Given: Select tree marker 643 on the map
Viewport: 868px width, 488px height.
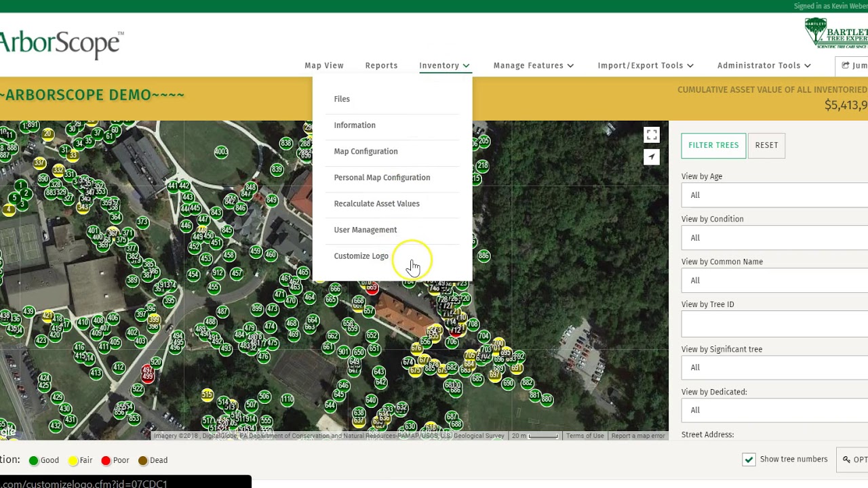Looking at the screenshot, I should pos(379,371).
